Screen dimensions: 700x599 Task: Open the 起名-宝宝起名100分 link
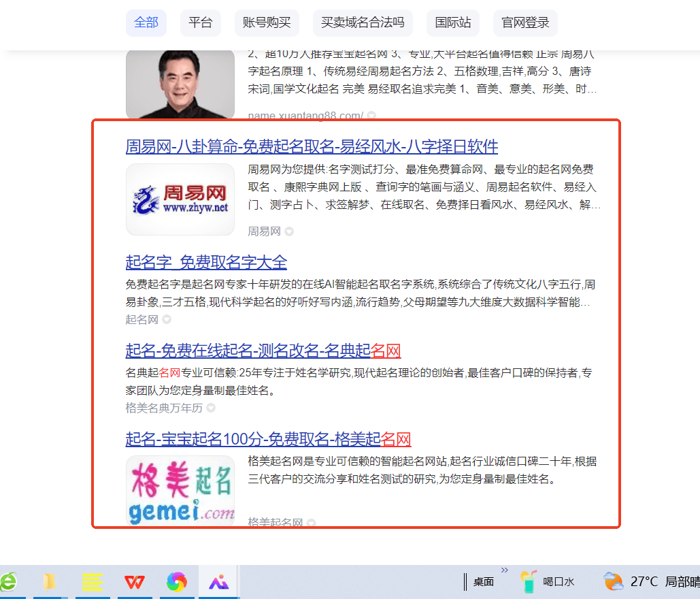click(268, 439)
